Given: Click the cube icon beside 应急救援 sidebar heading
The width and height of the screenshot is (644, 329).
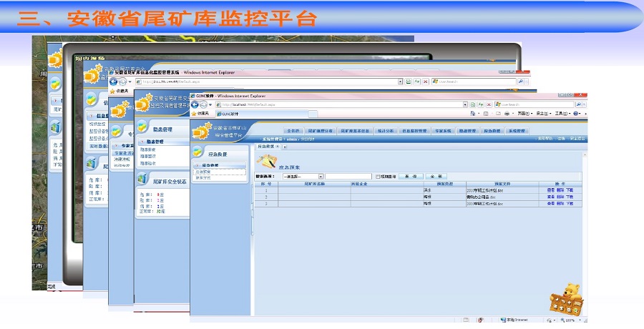Looking at the screenshot, I should point(198,152).
